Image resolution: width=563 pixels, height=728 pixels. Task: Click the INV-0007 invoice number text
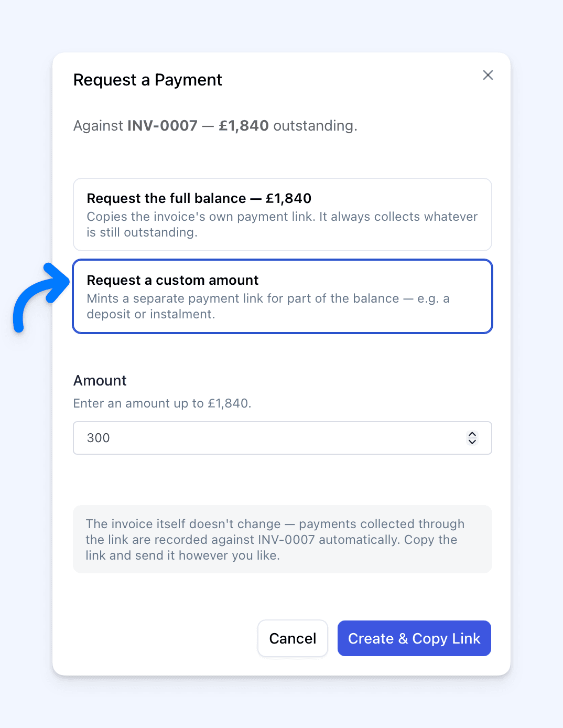(163, 126)
